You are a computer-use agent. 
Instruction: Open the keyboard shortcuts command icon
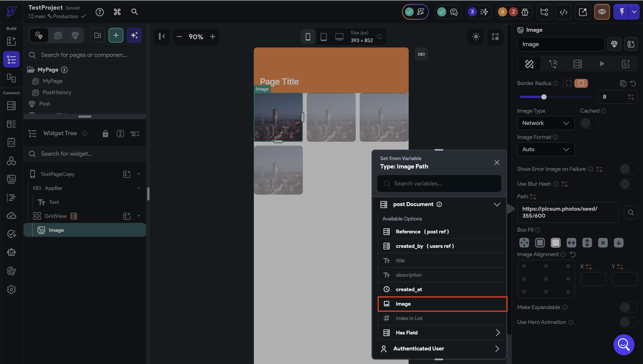click(117, 12)
